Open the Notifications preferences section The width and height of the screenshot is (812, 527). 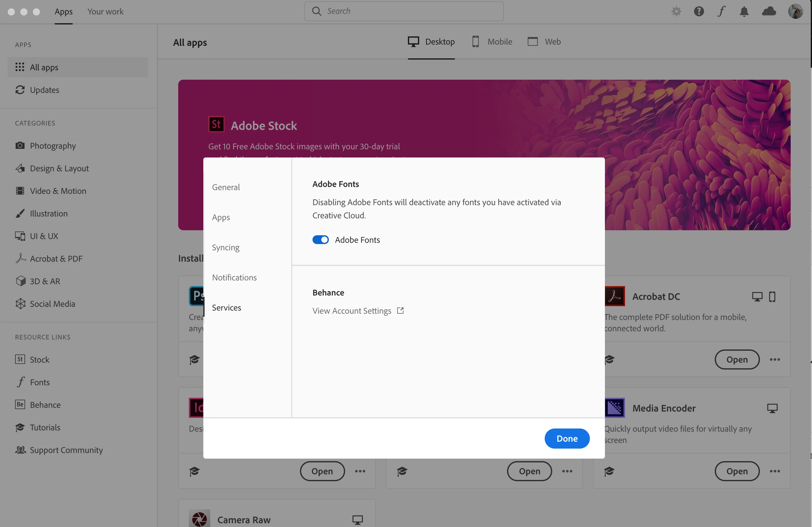[234, 277]
